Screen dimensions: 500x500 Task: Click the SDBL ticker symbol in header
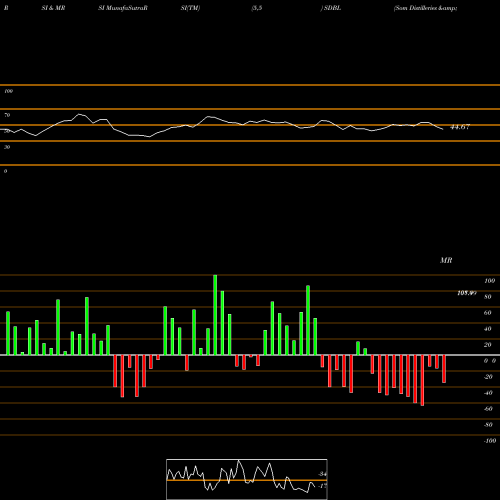point(332,8)
